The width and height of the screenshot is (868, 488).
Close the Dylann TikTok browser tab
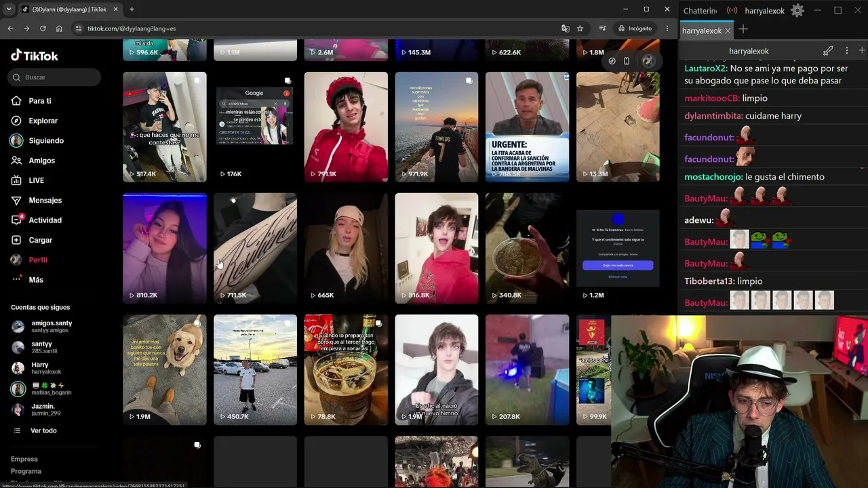click(x=115, y=9)
